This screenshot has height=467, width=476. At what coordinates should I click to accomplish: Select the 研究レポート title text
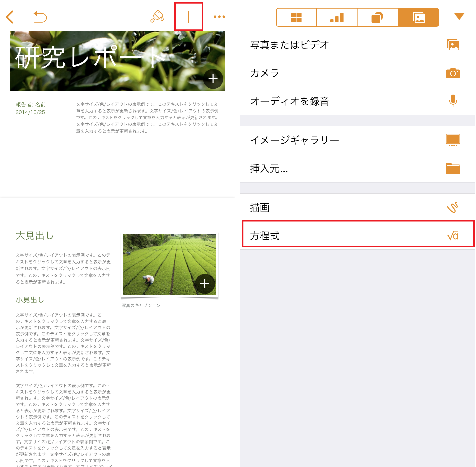pyautogui.click(x=90, y=58)
